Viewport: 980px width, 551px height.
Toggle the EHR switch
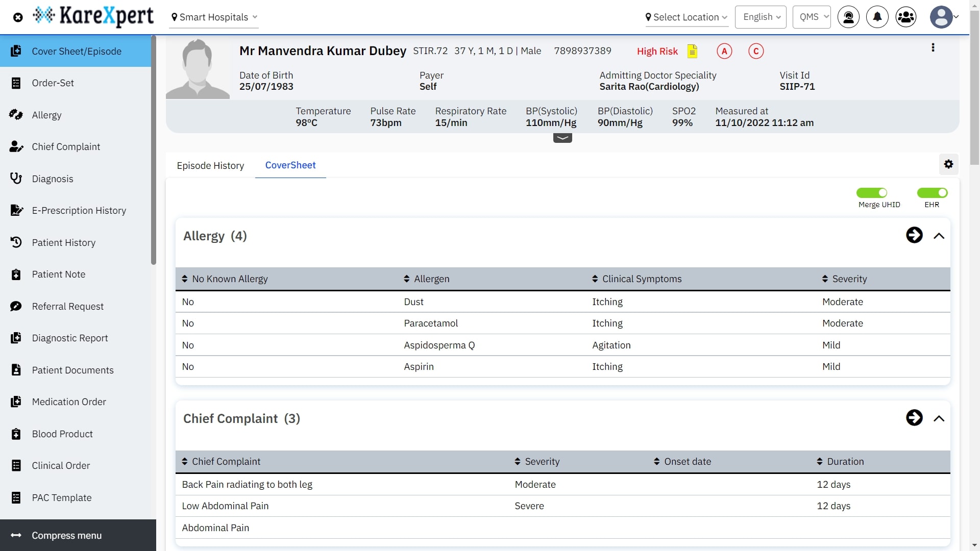pyautogui.click(x=932, y=193)
